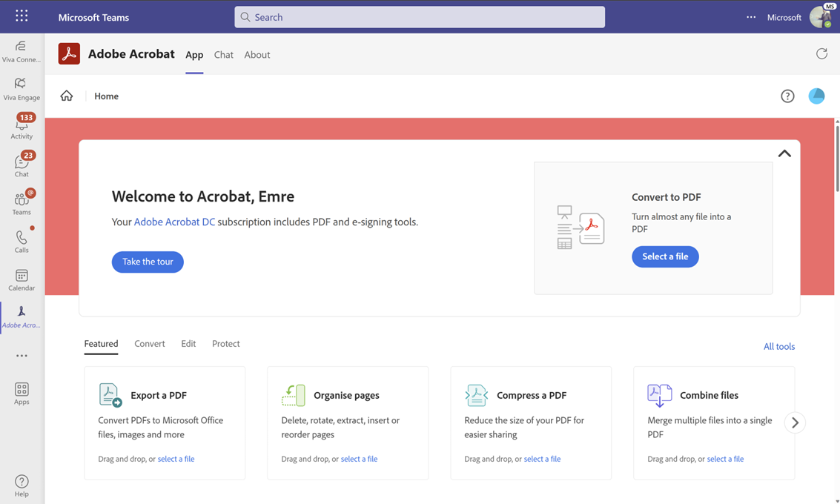Click the Organise pages icon
Viewport: 840px width, 504px height.
click(294, 395)
